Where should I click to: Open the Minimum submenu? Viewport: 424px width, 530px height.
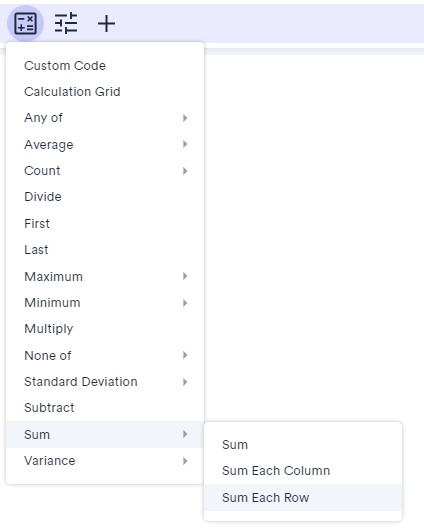(x=105, y=303)
